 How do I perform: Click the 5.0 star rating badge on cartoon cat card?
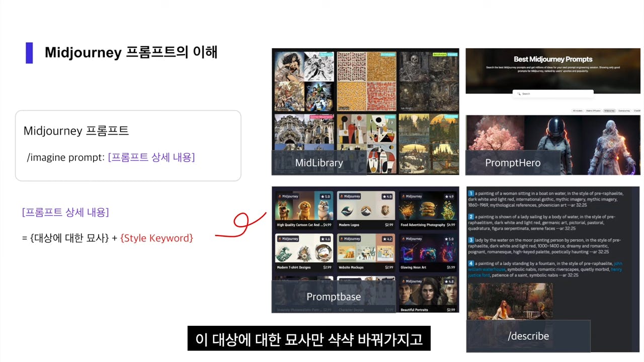[x=325, y=197]
